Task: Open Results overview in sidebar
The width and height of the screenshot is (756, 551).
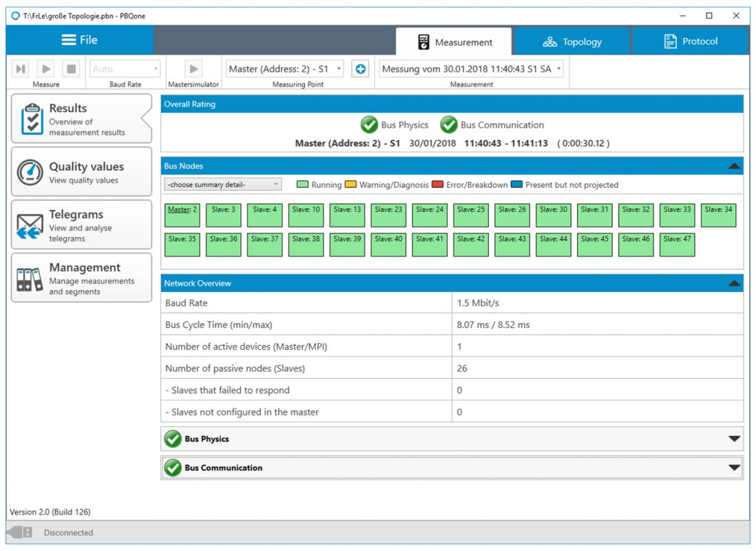Action: pyautogui.click(x=81, y=120)
